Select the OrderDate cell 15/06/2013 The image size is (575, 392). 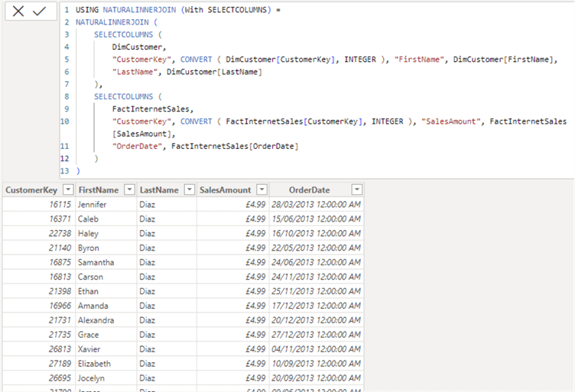[317, 219]
